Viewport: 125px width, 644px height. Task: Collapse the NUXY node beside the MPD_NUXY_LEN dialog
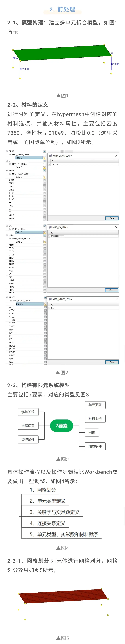[7, 297]
